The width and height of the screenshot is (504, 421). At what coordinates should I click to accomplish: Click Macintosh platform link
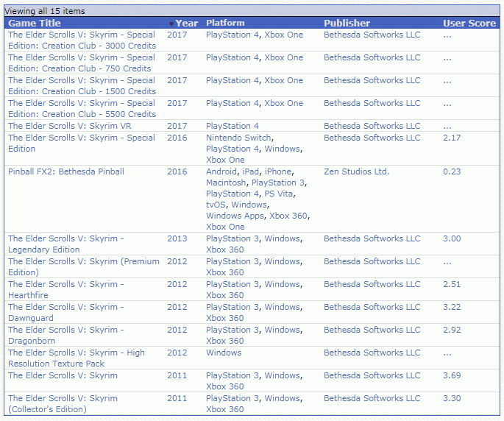[x=226, y=183]
